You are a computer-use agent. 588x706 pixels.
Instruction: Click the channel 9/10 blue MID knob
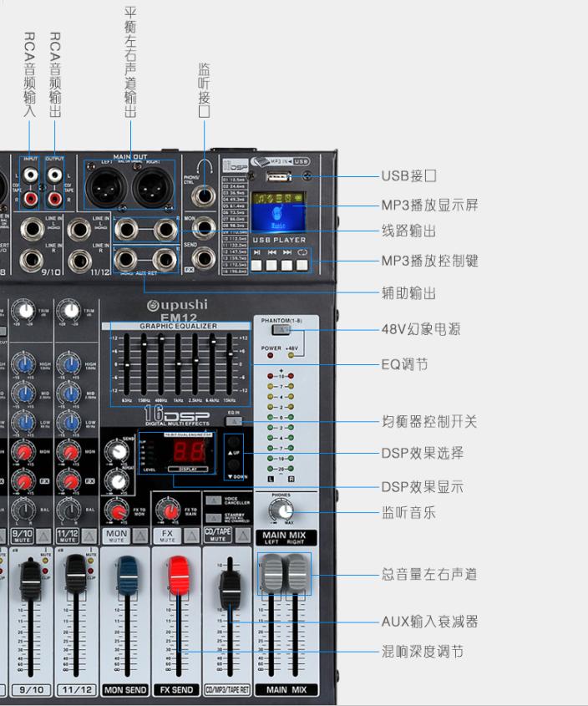[24, 393]
